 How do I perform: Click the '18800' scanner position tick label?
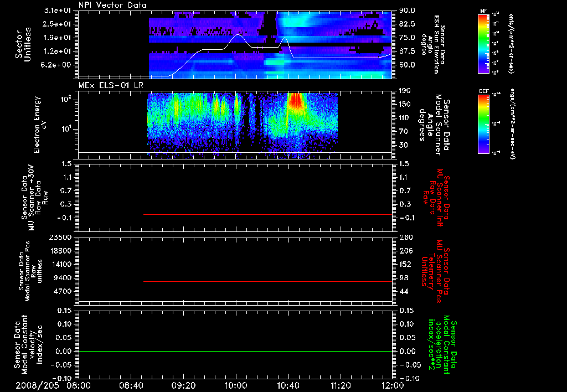tap(60, 251)
